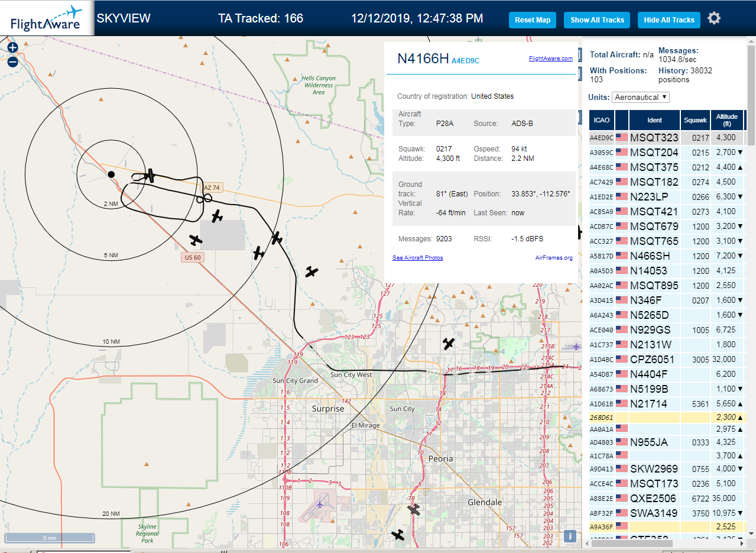The width and height of the screenshot is (756, 553).
Task: Sort the table by ICAO column
Action: [x=601, y=120]
